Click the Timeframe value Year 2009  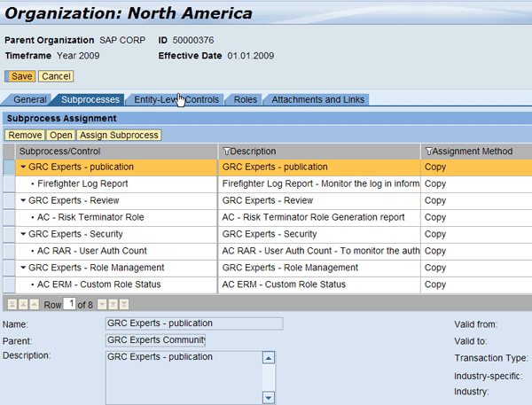tap(78, 56)
